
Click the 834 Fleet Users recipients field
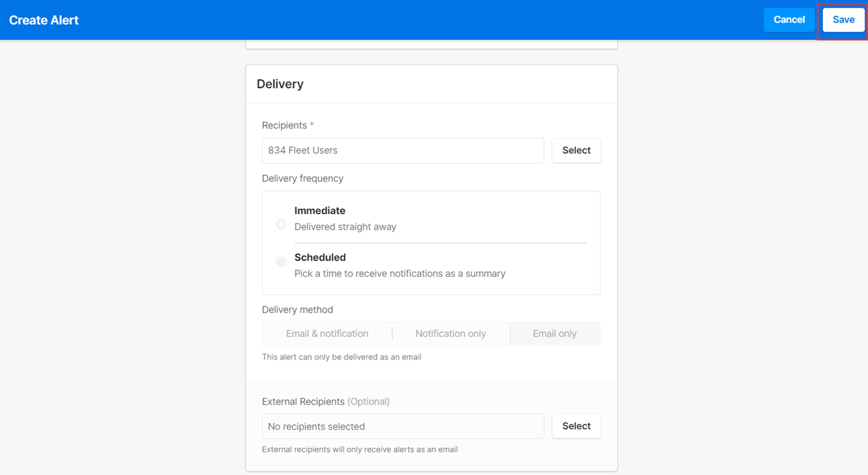point(403,151)
